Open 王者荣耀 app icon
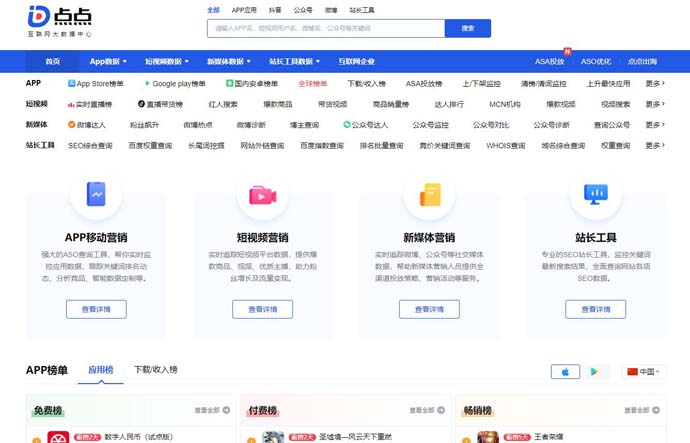Viewport: 690px width, 443px height. tap(488, 437)
